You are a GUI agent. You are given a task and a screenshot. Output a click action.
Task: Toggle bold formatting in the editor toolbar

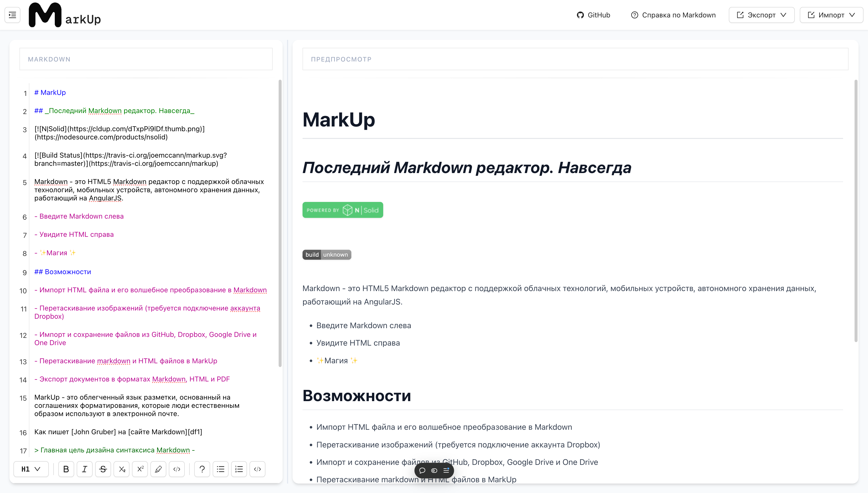(66, 469)
